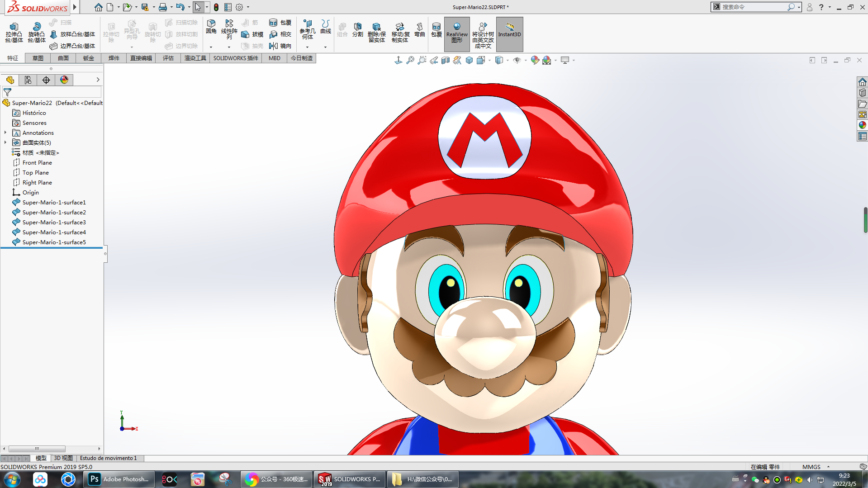Open the Save dropdown arrow

tap(154, 7)
